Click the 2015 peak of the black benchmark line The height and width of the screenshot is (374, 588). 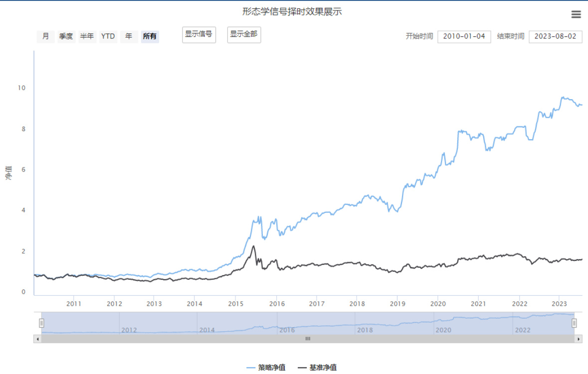(253, 246)
